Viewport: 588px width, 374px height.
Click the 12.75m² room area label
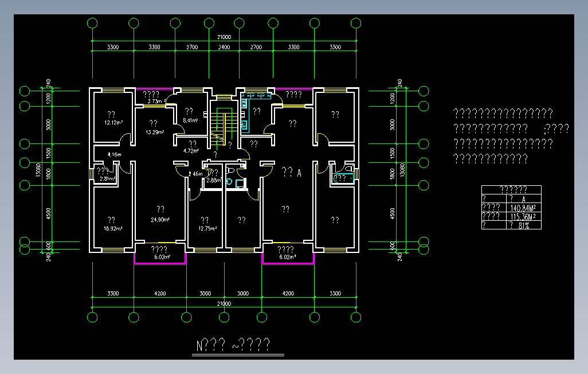(x=207, y=228)
